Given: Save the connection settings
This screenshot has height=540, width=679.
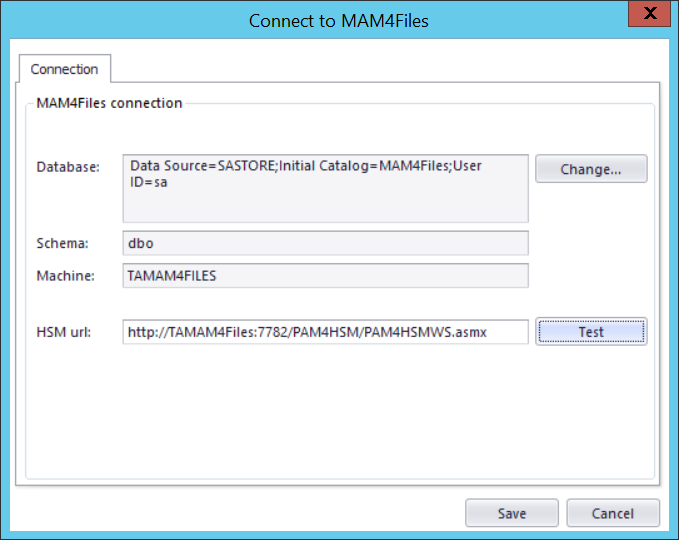Looking at the screenshot, I should click(511, 513).
